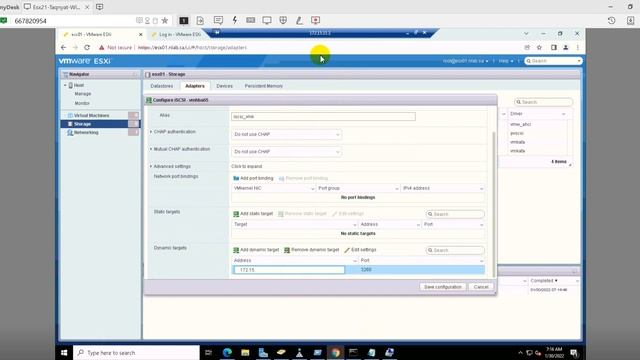
Task: Click Search box in dynamic targets
Action: [x=455, y=250]
